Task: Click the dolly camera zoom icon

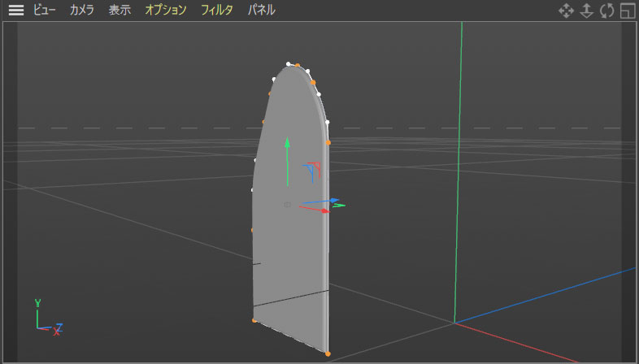Action: tap(586, 11)
